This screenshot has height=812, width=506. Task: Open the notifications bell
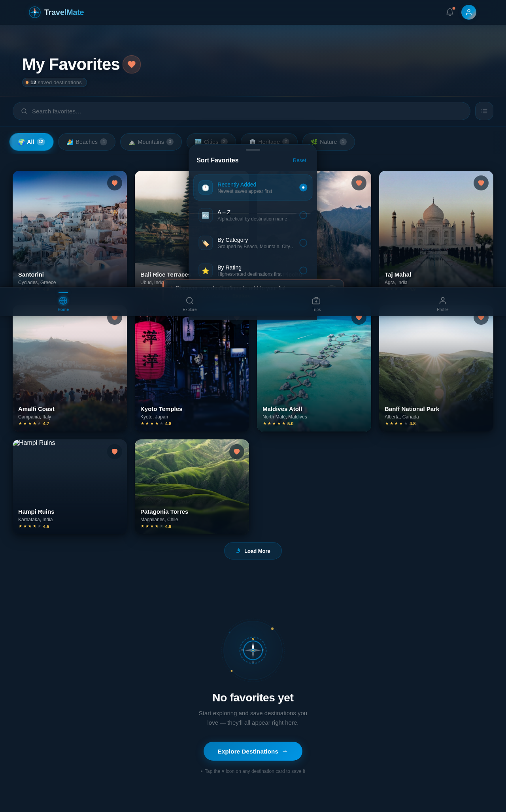coord(449,12)
